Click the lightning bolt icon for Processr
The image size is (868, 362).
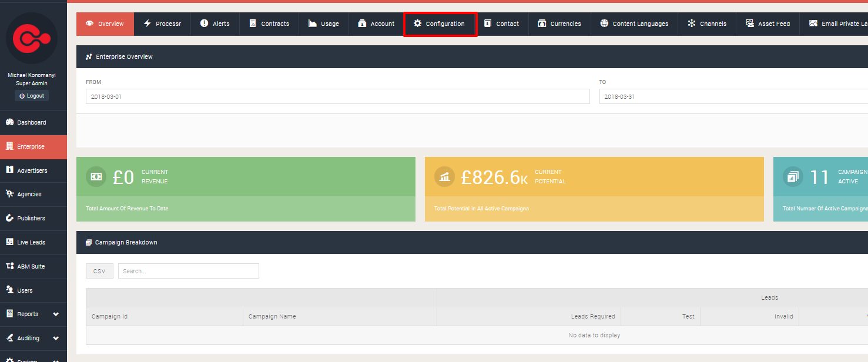click(147, 24)
